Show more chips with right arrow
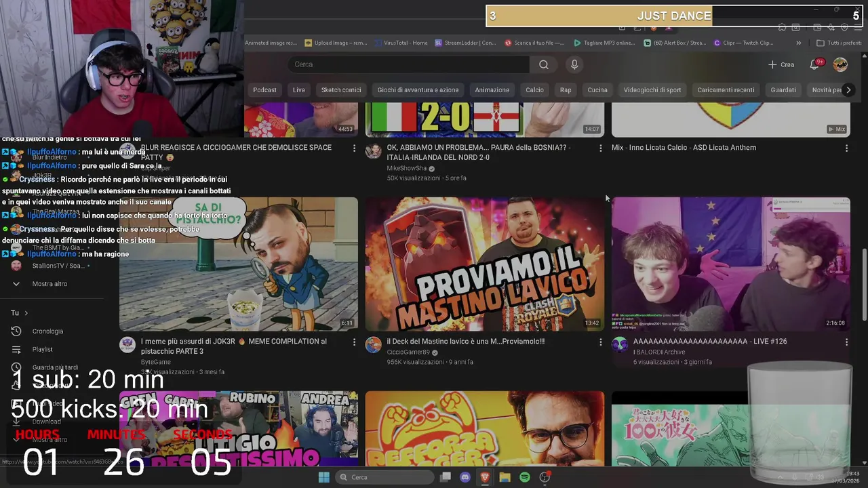 point(848,89)
